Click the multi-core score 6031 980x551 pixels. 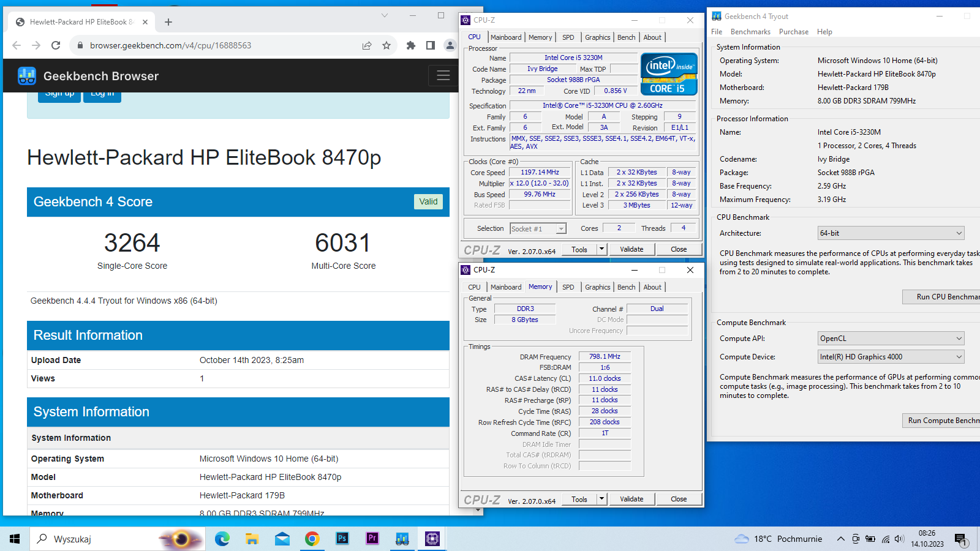coord(343,243)
